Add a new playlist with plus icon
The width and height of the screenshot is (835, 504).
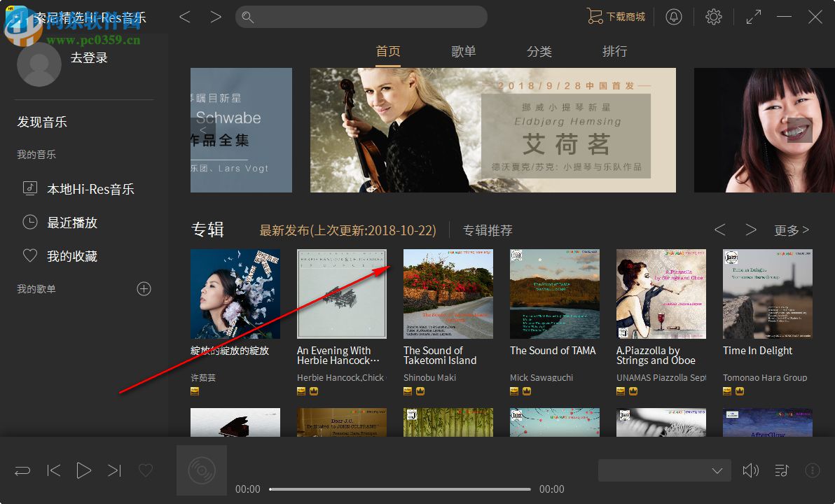[x=144, y=289]
